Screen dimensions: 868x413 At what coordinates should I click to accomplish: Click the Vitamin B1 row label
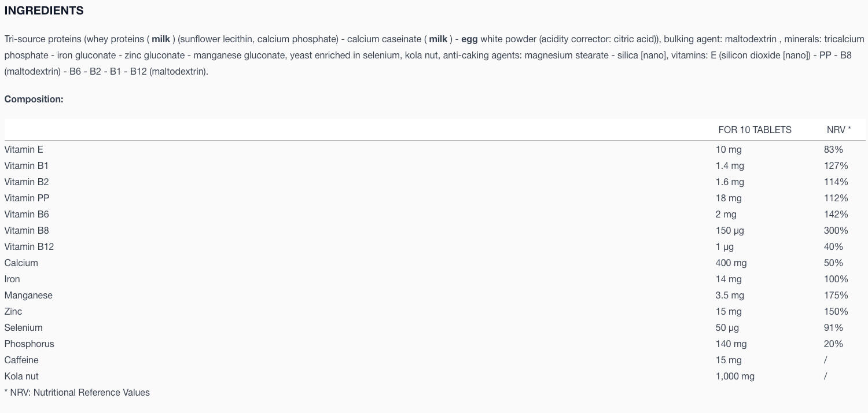(x=27, y=165)
